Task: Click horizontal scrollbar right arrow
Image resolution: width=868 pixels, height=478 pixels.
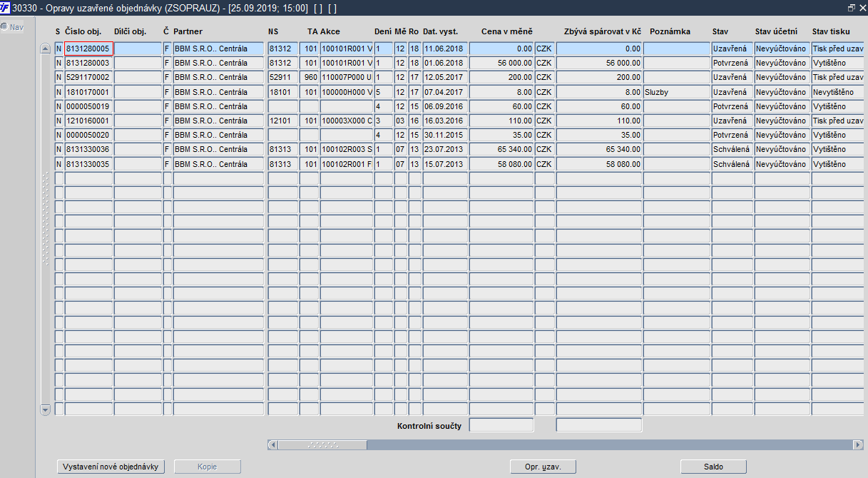Action: [x=858, y=444]
